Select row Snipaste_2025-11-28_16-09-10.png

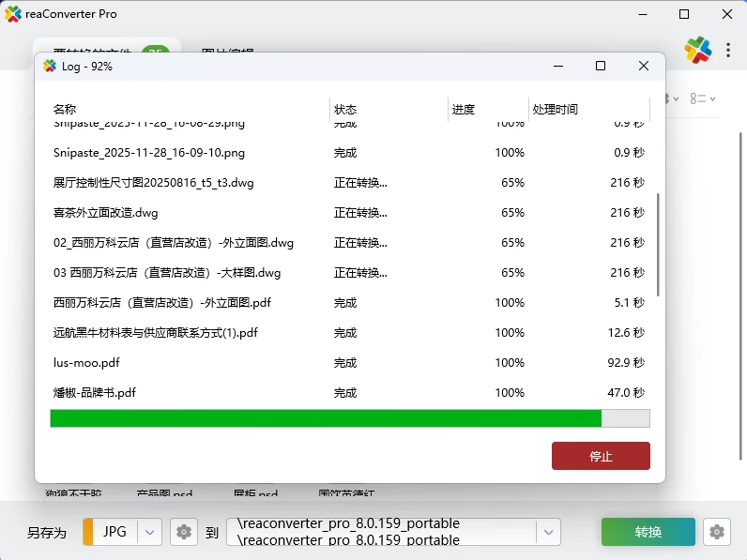349,152
